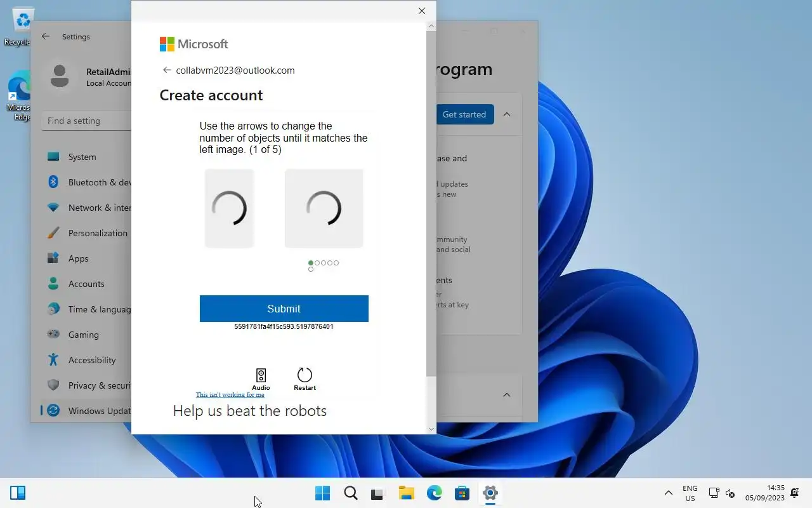Click the Time & language globe icon
Screen dimensions: 812x508
click(53, 309)
